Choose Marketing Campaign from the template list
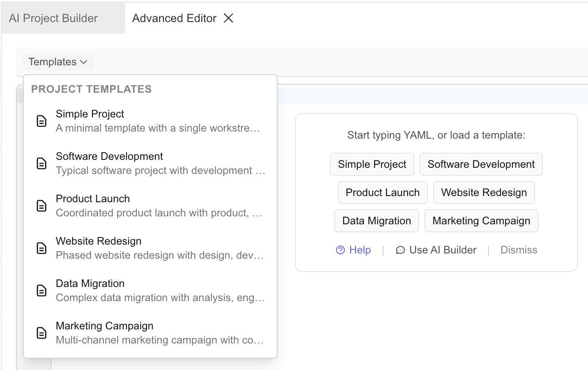 coord(104,326)
